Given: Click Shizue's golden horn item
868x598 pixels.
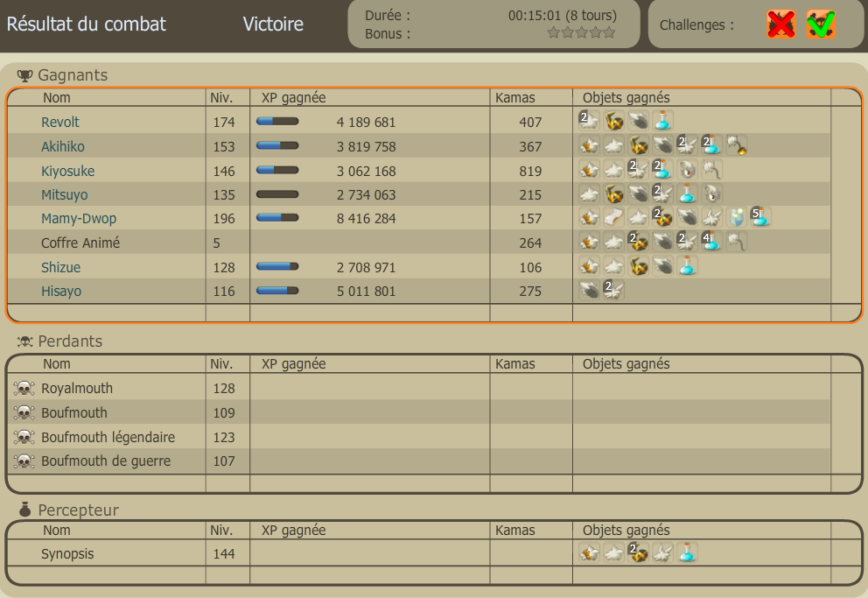Looking at the screenshot, I should click(638, 266).
